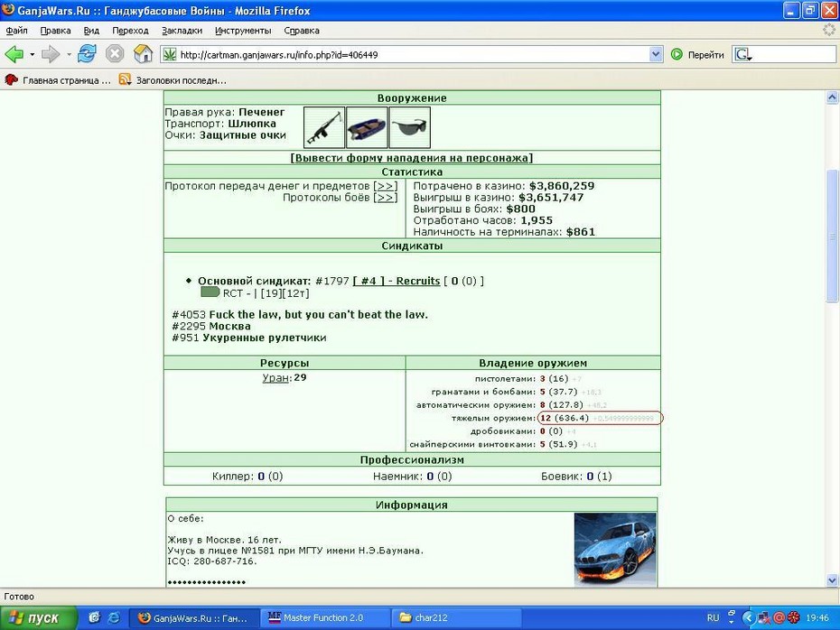Screen dimensions: 840x630
Task: Click the Уран resource link
Action: (275, 378)
